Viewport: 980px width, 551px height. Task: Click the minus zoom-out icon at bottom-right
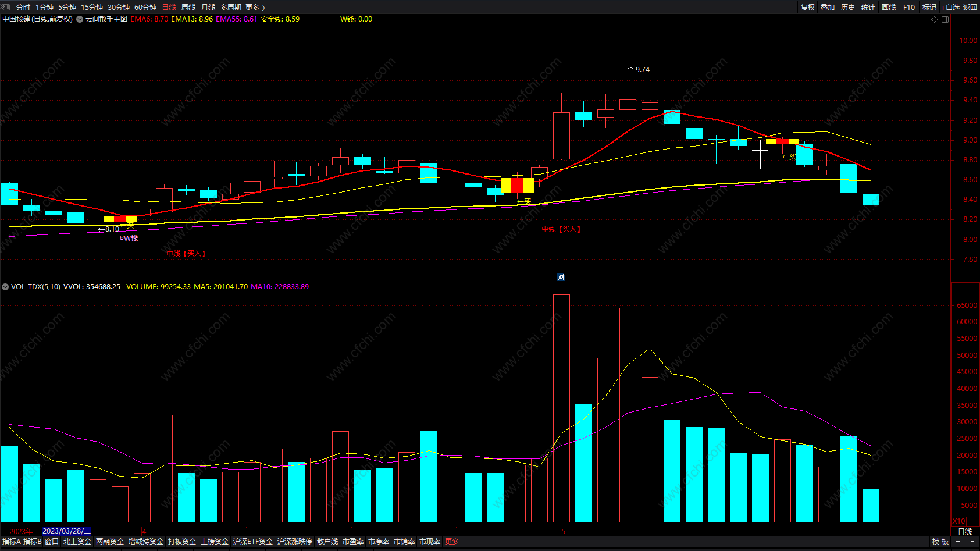[972, 542]
